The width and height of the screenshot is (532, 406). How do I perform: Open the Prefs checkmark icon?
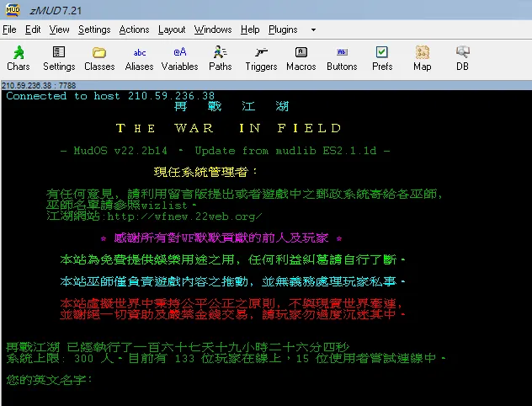pyautogui.click(x=382, y=58)
